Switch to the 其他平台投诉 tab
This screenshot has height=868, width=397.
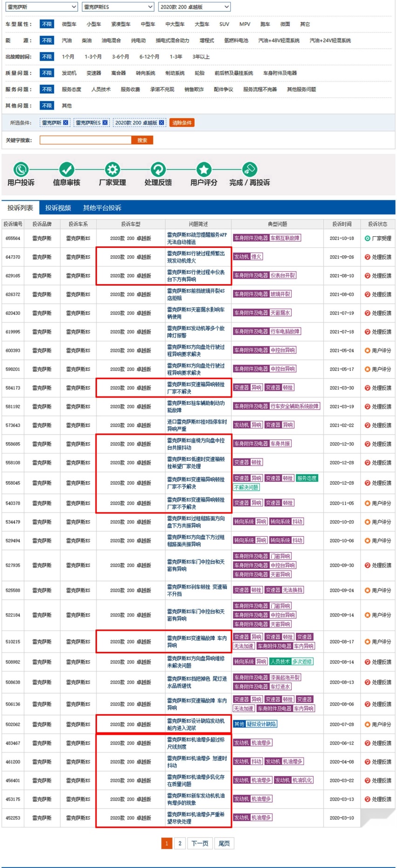point(102,208)
